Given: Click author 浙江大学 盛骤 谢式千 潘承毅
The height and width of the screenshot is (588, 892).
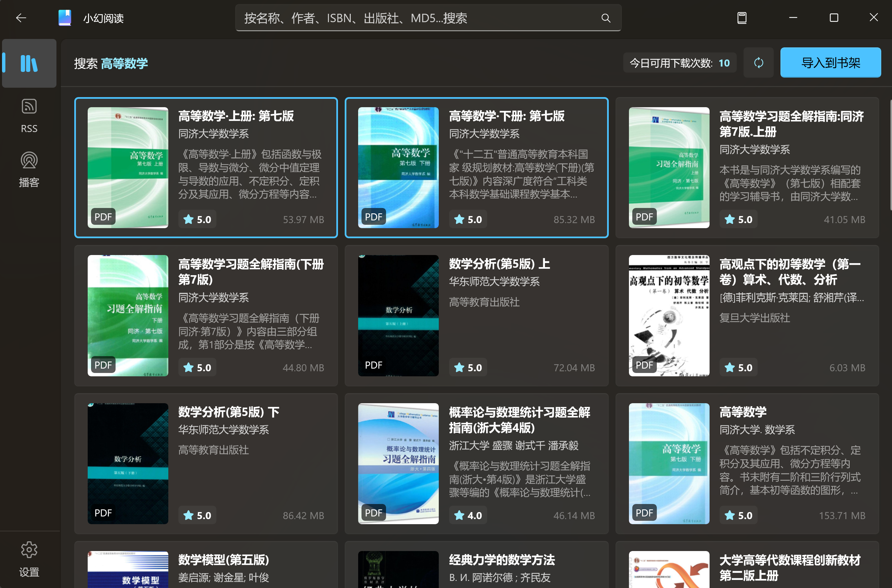Looking at the screenshot, I should point(513,446).
